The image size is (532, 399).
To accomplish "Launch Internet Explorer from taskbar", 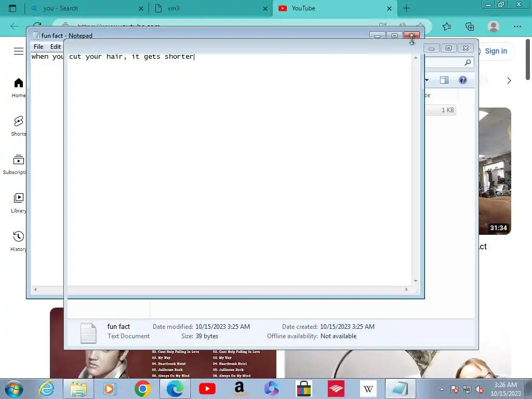I will tap(46, 389).
